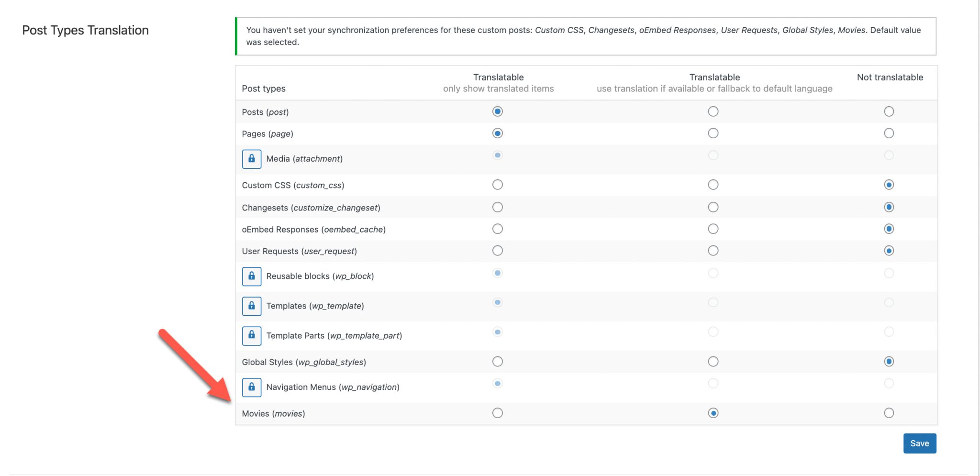Click the lock icon beside Media (attachment)
Image resolution: width=980 pixels, height=476 pixels.
coord(251,159)
